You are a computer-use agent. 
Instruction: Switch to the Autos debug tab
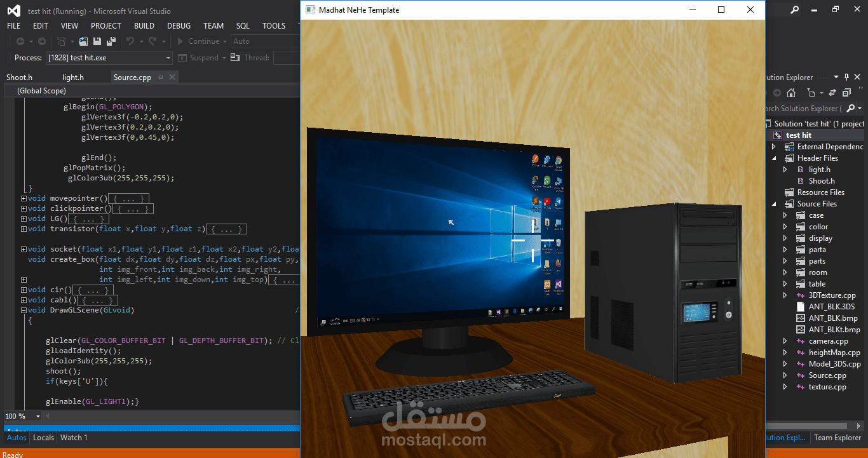click(x=17, y=438)
